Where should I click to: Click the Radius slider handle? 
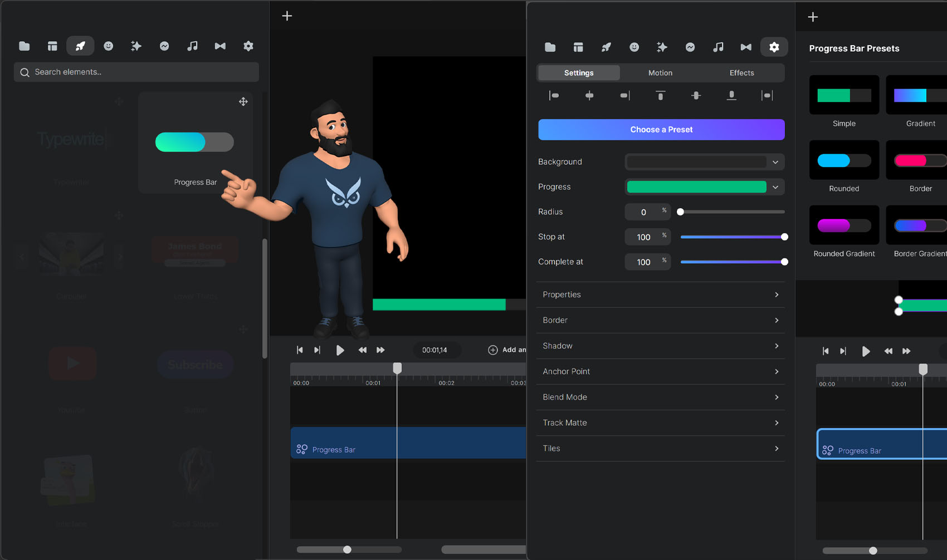[x=680, y=212]
